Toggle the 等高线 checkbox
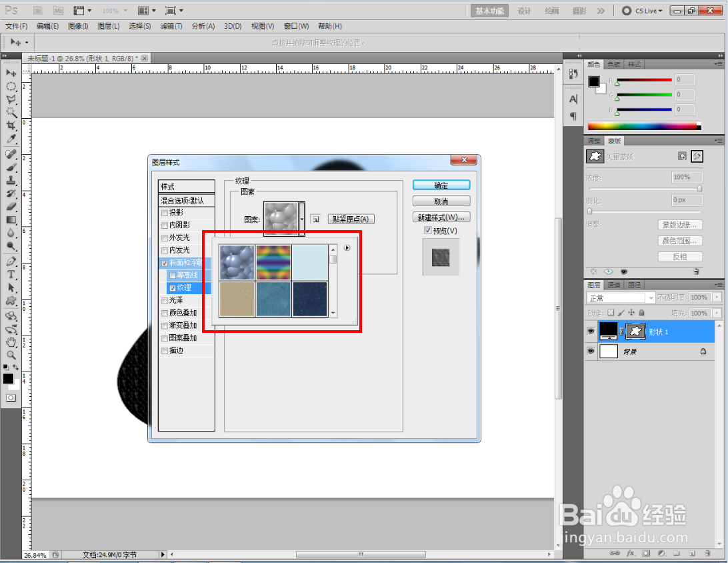 point(172,275)
